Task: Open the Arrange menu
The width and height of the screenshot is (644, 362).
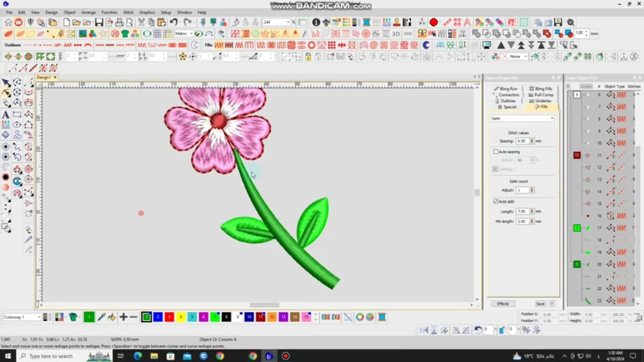Action: pos(88,12)
